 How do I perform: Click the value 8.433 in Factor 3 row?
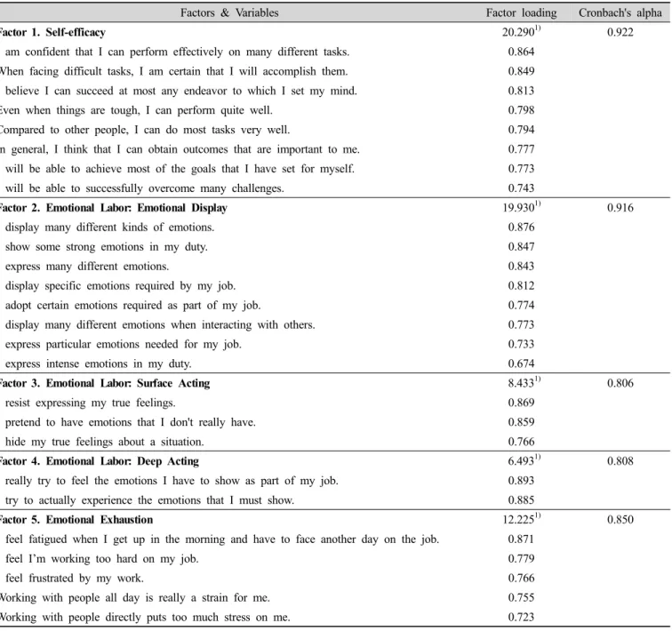pos(524,382)
